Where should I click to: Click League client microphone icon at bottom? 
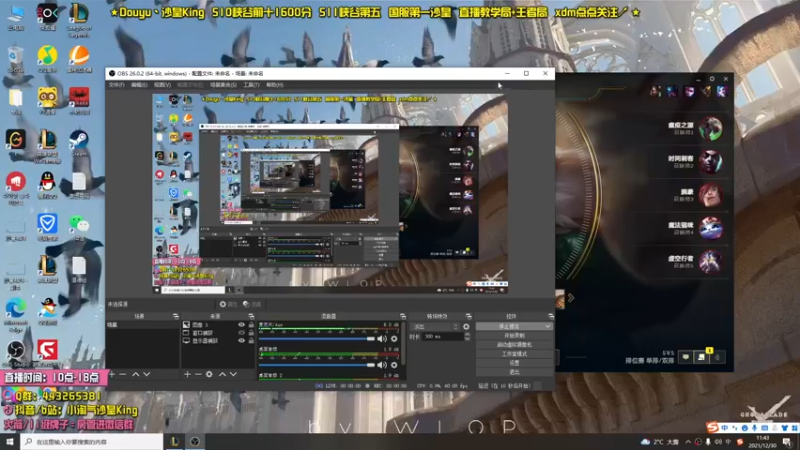[717, 357]
